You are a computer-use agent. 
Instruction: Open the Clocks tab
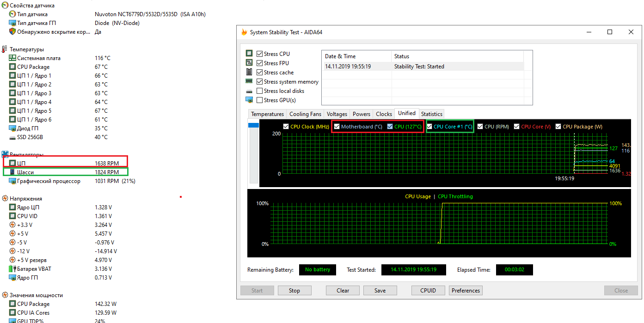[384, 114]
